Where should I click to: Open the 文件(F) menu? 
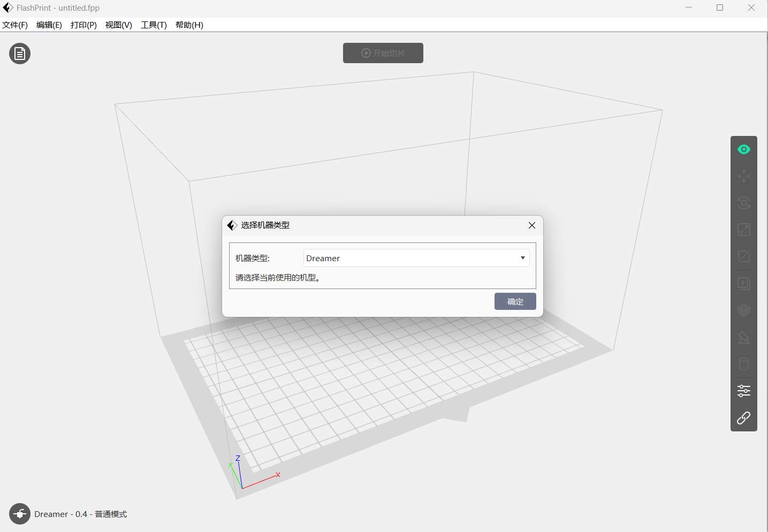(x=15, y=25)
